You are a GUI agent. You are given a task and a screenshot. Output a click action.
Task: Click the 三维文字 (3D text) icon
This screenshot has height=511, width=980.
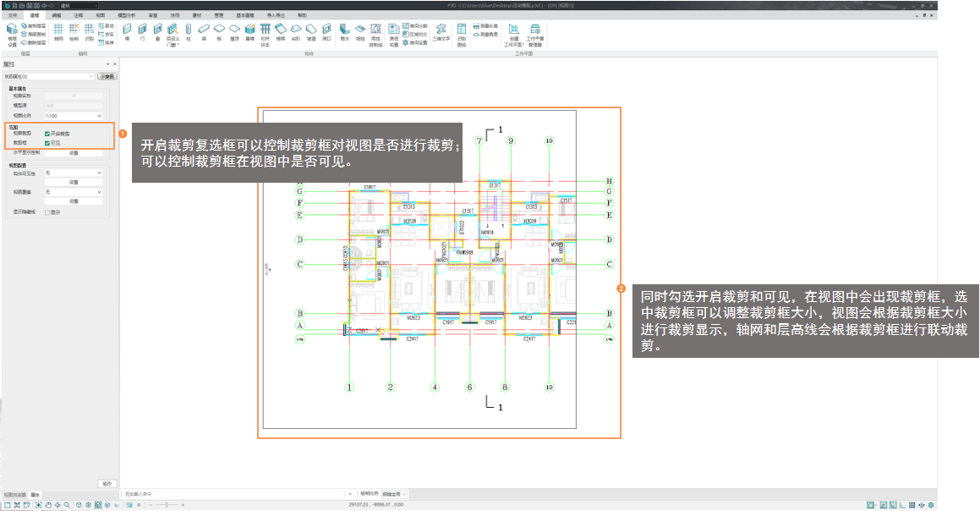point(441,31)
